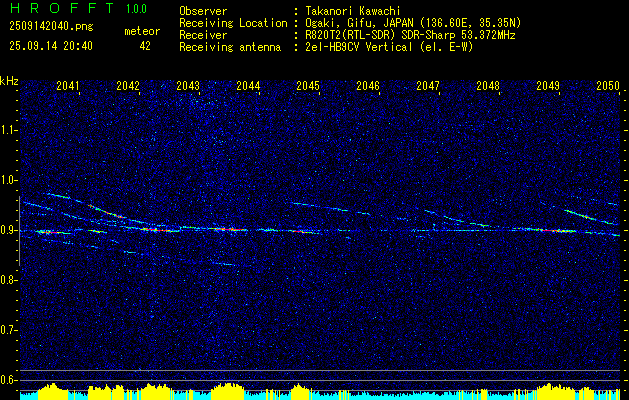Click the 2049 time marker

(x=548, y=86)
